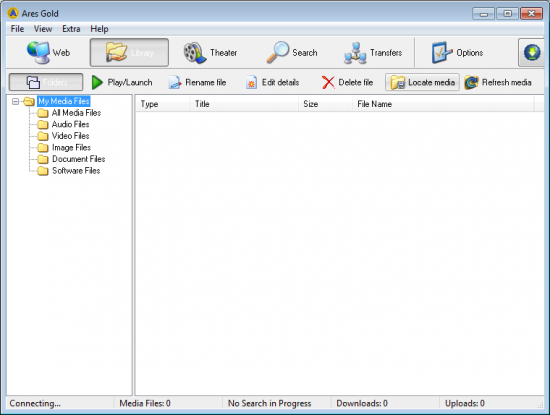Click Delete file red X
Screen dimensions: 550x415
(347, 82)
